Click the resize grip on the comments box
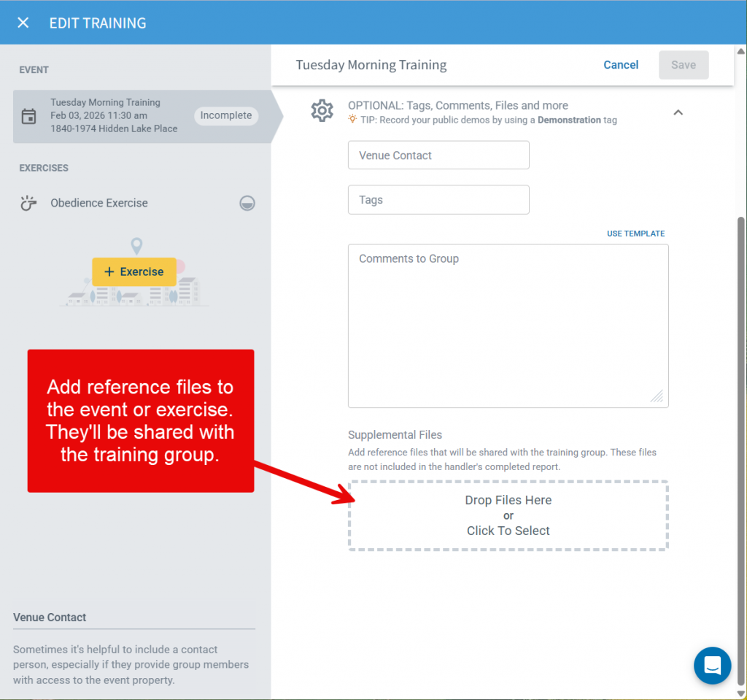This screenshot has width=747, height=700. 657,396
